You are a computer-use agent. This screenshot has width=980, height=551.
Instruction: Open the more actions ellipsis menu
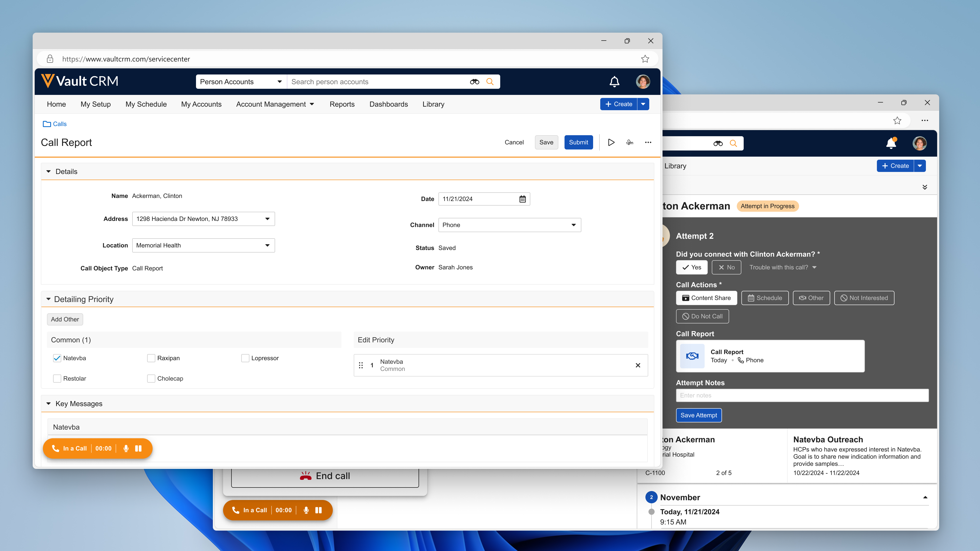click(x=648, y=142)
